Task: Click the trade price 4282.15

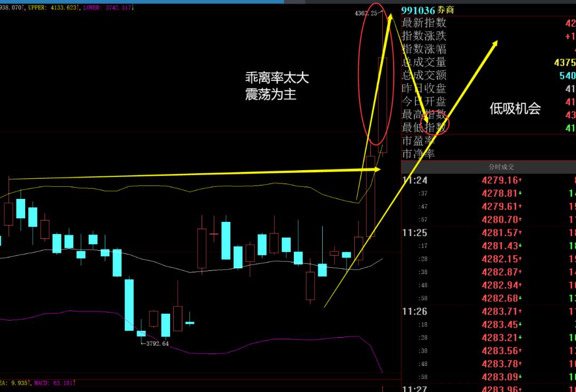Action: 500,259
